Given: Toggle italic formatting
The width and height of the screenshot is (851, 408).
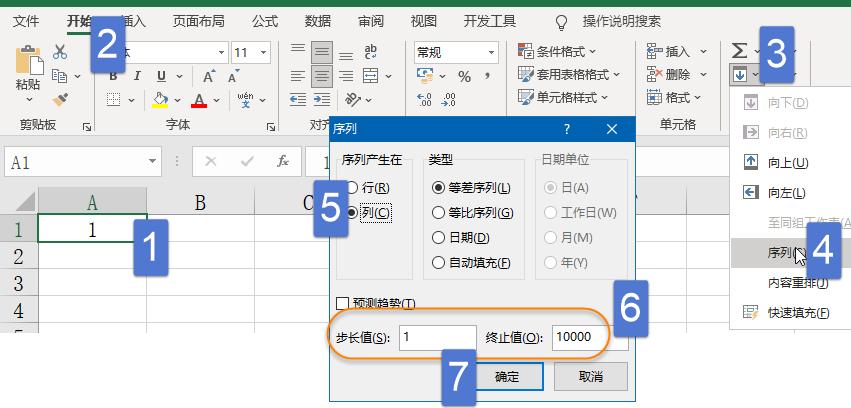Looking at the screenshot, I should coord(137,76).
